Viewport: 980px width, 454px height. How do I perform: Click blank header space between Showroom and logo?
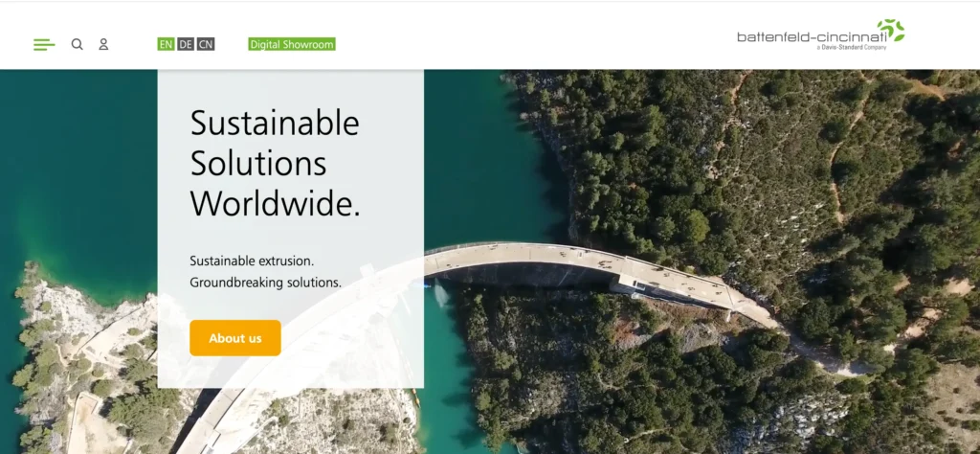(531, 44)
